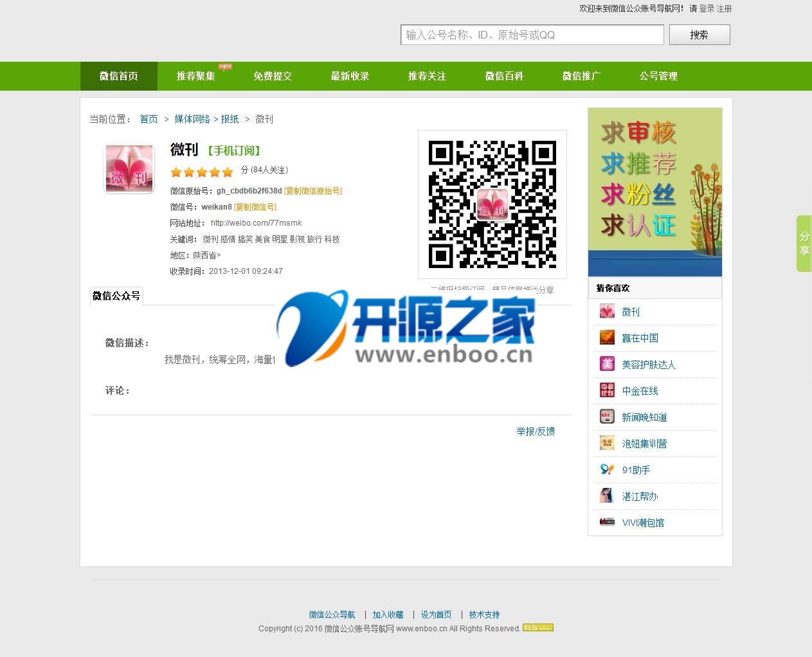Open the 美容护肤达人 text link

649,364
